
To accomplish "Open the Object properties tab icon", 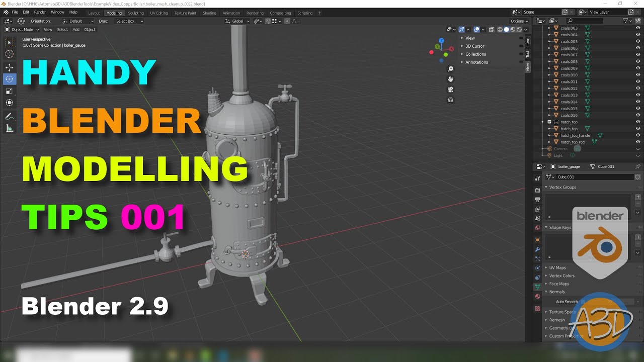I will tap(537, 240).
